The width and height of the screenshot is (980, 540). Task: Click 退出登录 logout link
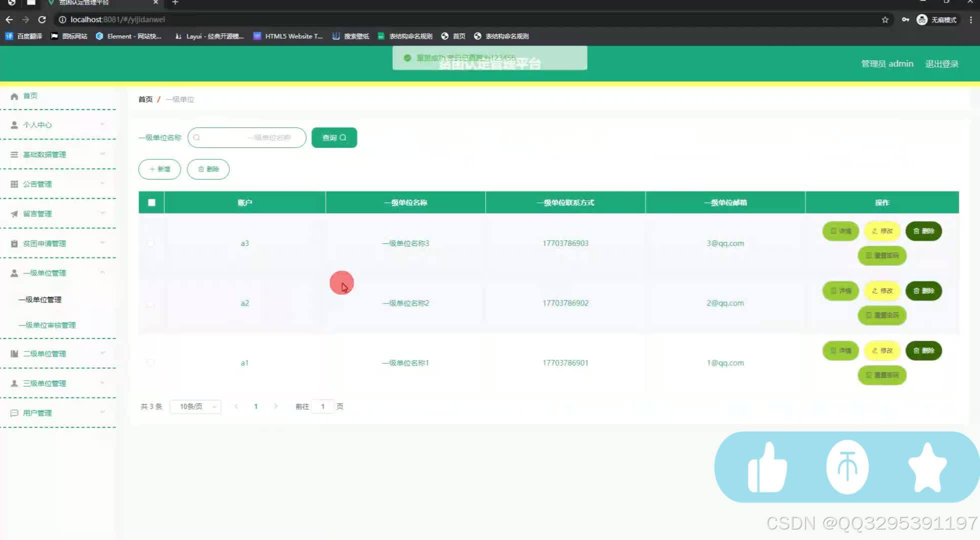(x=942, y=63)
